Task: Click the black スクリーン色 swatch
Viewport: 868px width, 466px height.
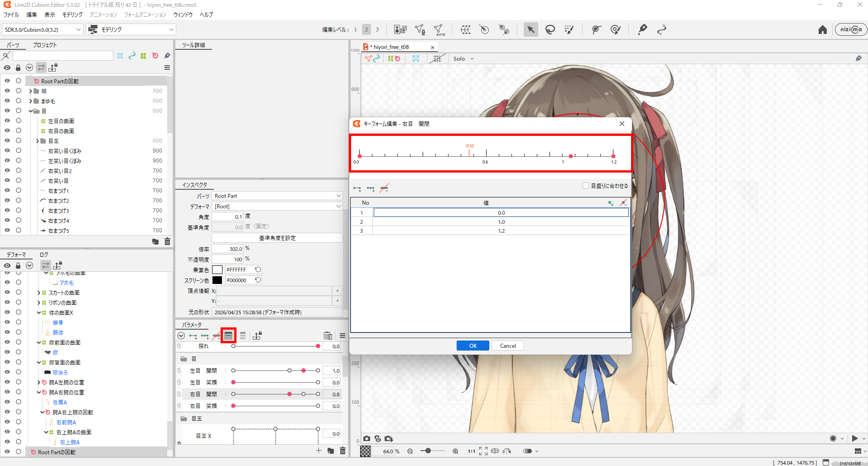Action: pyautogui.click(x=217, y=280)
